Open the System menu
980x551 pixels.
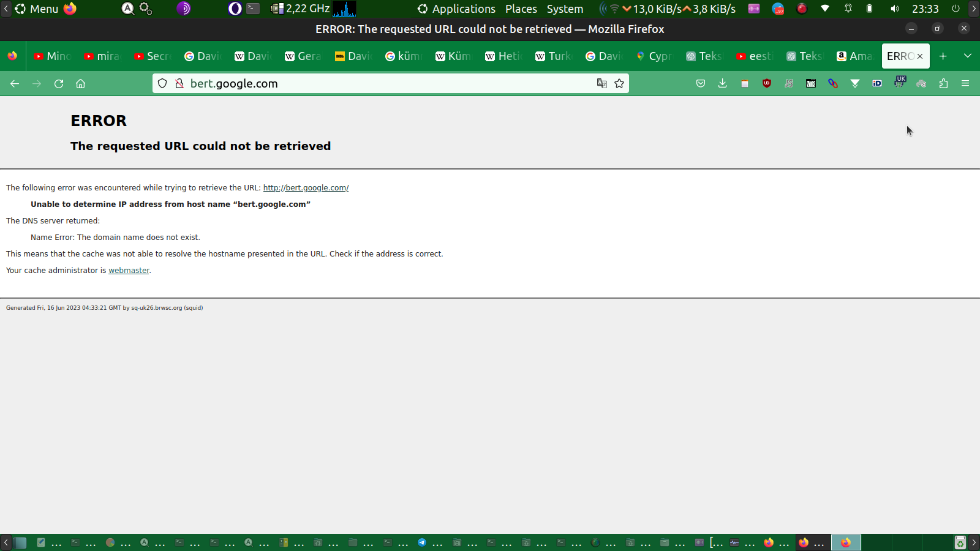[565, 9]
